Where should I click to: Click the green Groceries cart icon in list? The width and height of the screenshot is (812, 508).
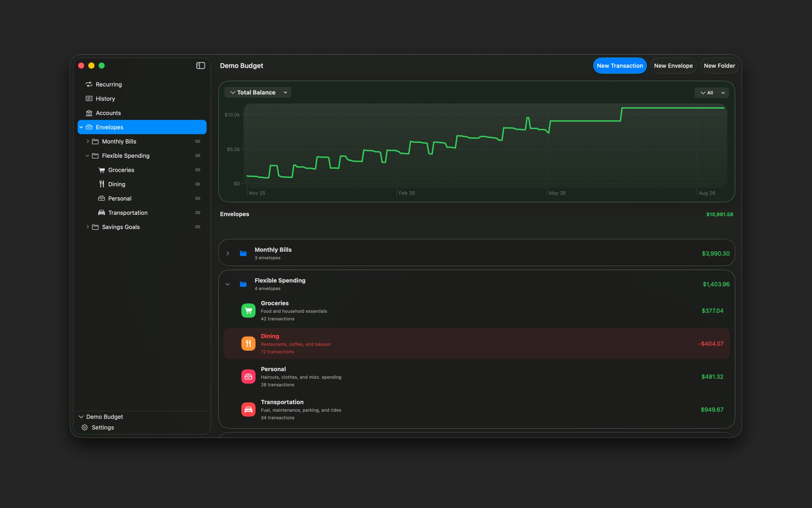click(248, 310)
